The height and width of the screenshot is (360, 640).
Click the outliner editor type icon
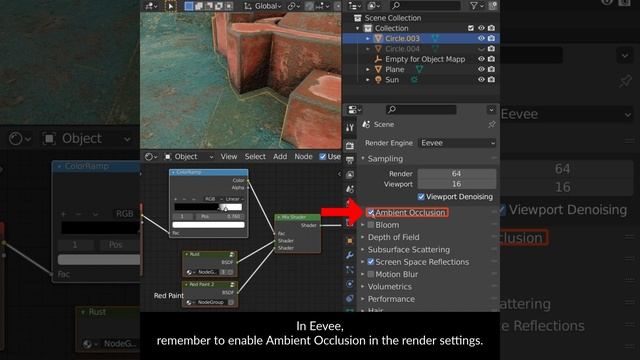click(354, 6)
